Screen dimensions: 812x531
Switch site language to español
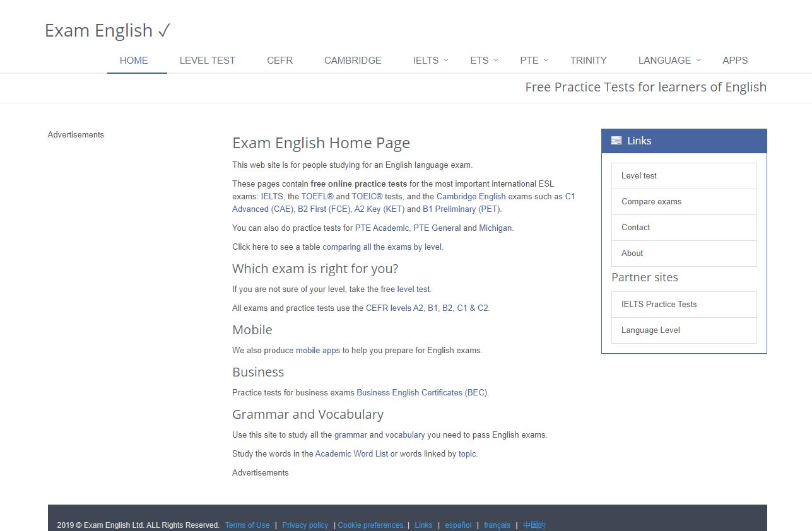click(458, 525)
